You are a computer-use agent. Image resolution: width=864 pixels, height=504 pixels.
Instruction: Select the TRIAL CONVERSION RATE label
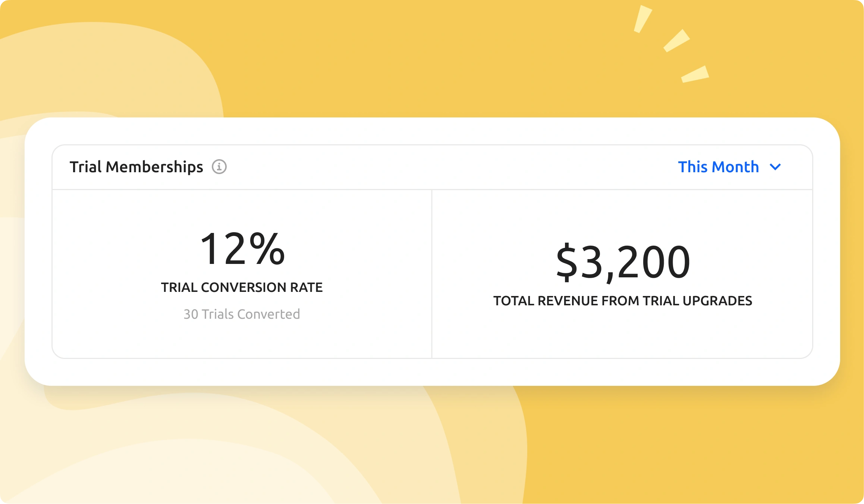point(242,287)
